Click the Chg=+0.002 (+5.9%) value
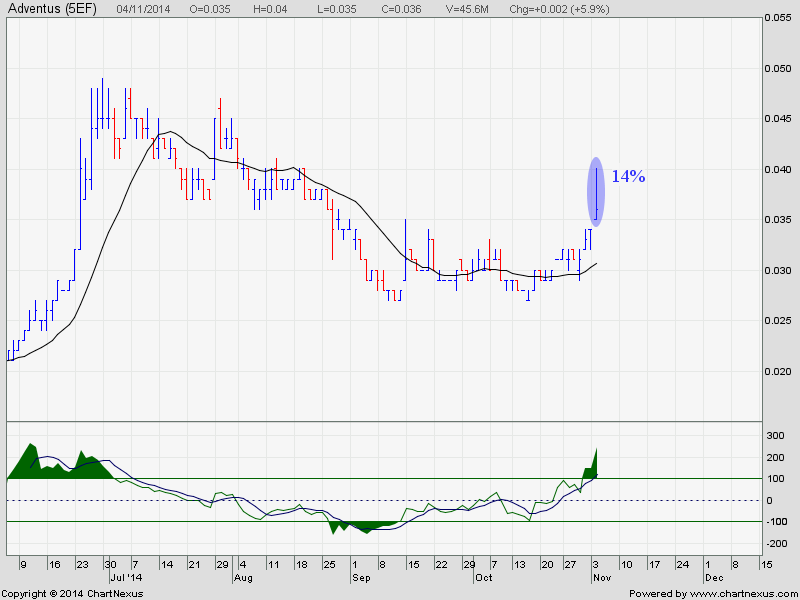The width and height of the screenshot is (800, 600). 559,9
